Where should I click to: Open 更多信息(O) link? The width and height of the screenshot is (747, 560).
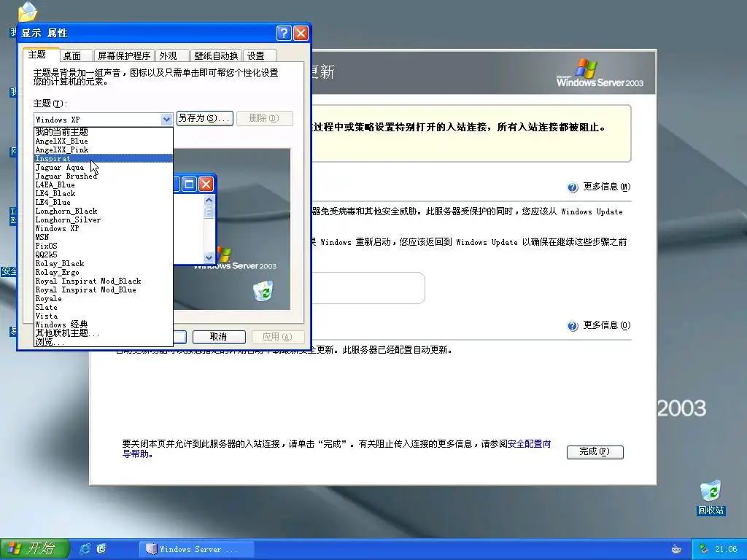coord(606,325)
